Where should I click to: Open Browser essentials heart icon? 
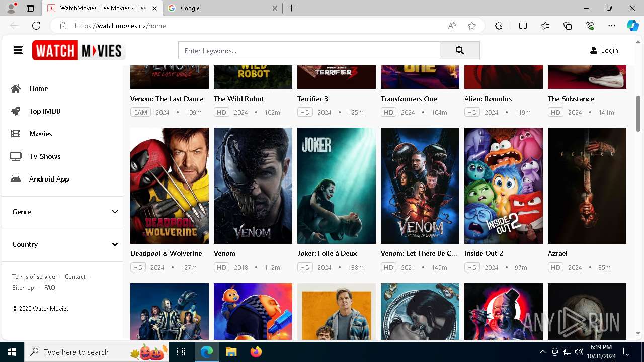(x=590, y=26)
